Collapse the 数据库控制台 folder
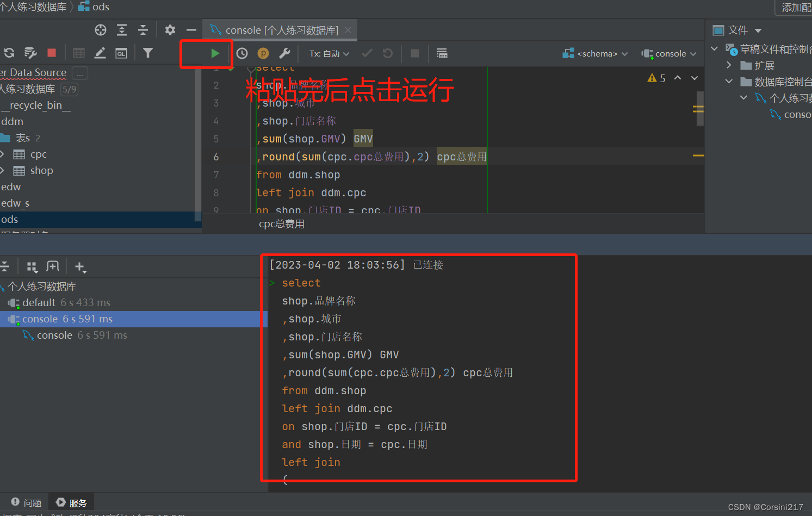 (x=729, y=82)
